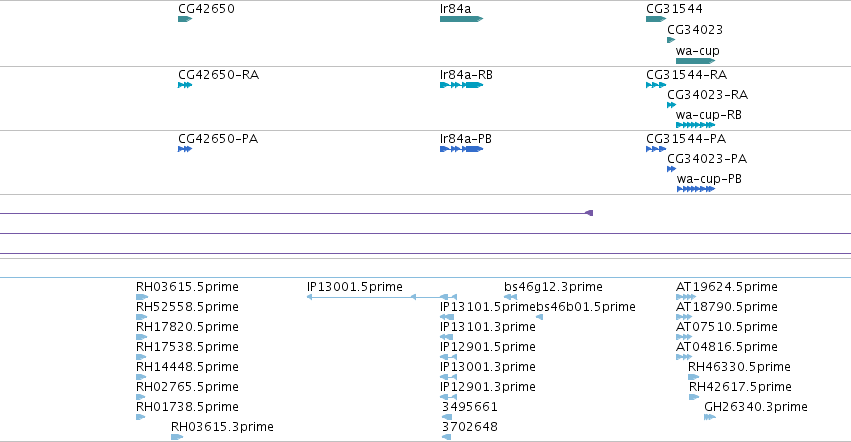Select the CG42650-PA protein label
The image size is (851, 442).
[x=218, y=139]
